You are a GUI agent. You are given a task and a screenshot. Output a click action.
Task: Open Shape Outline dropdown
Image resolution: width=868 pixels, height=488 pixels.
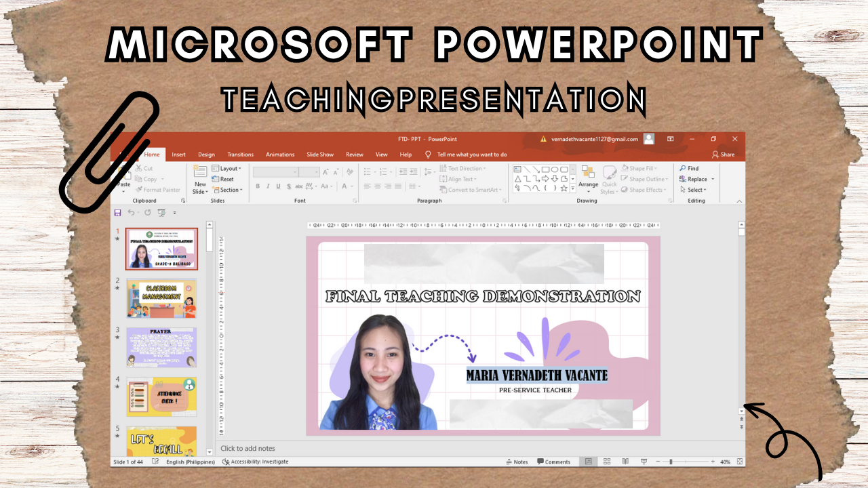click(x=644, y=179)
